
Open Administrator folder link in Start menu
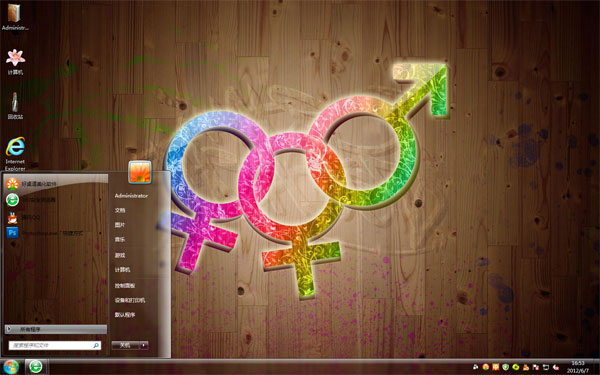(x=131, y=196)
